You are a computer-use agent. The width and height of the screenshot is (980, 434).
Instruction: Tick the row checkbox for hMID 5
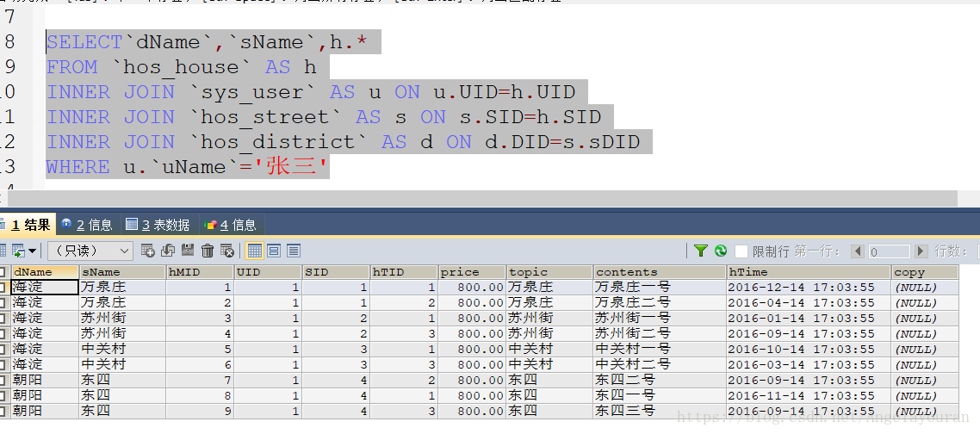(4, 349)
